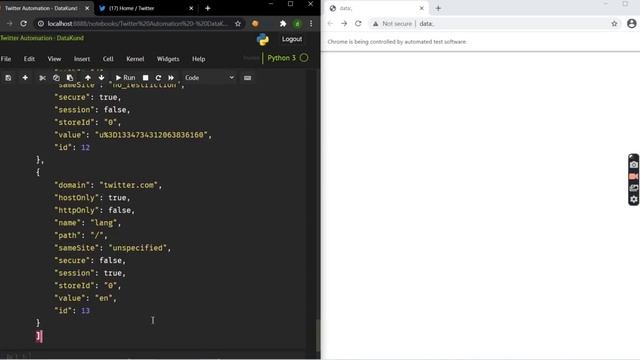The height and width of the screenshot is (360, 640).
Task: Click the id value 12
Action: click(x=85, y=147)
